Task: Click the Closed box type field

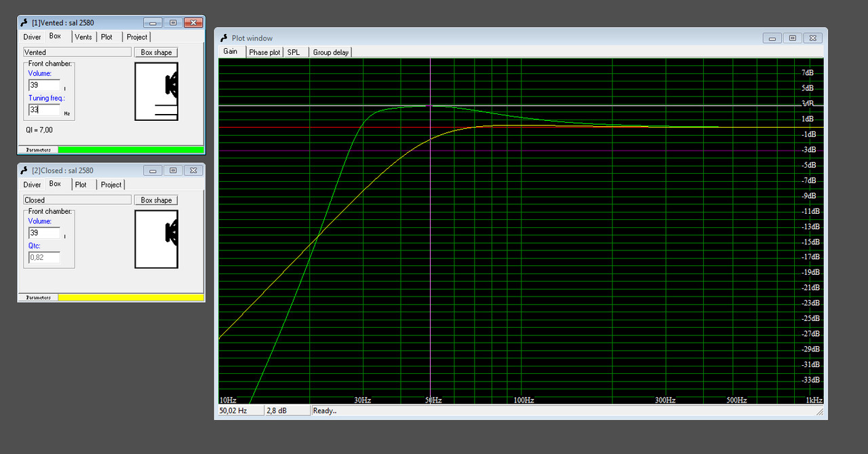Action: [77, 200]
